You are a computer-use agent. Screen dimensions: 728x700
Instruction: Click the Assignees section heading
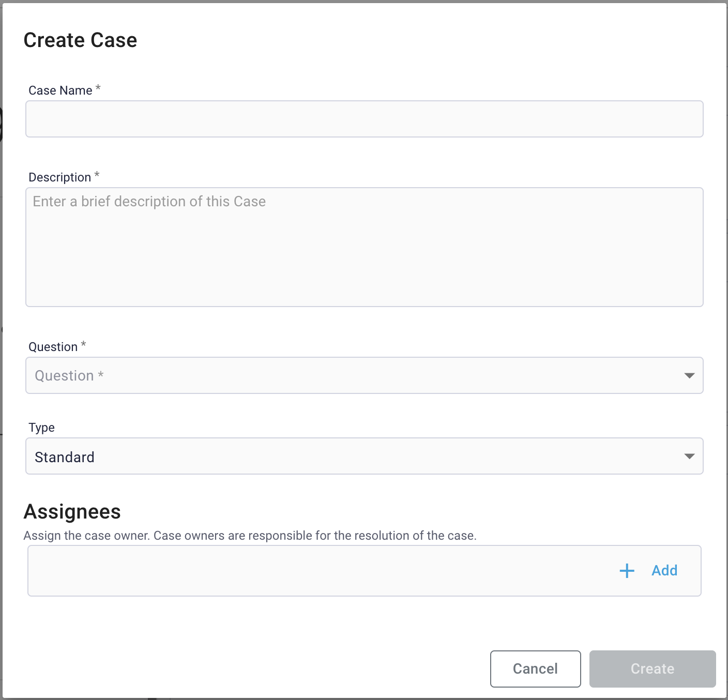(72, 512)
